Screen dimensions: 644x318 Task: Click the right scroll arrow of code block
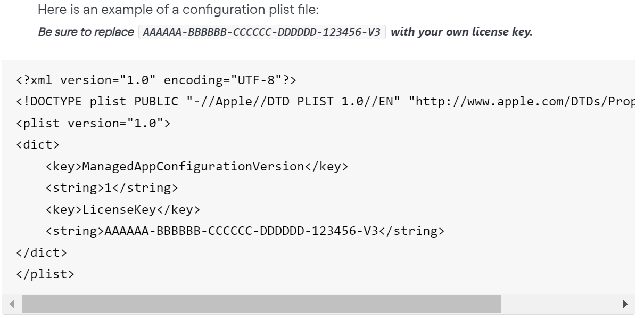[x=626, y=304]
